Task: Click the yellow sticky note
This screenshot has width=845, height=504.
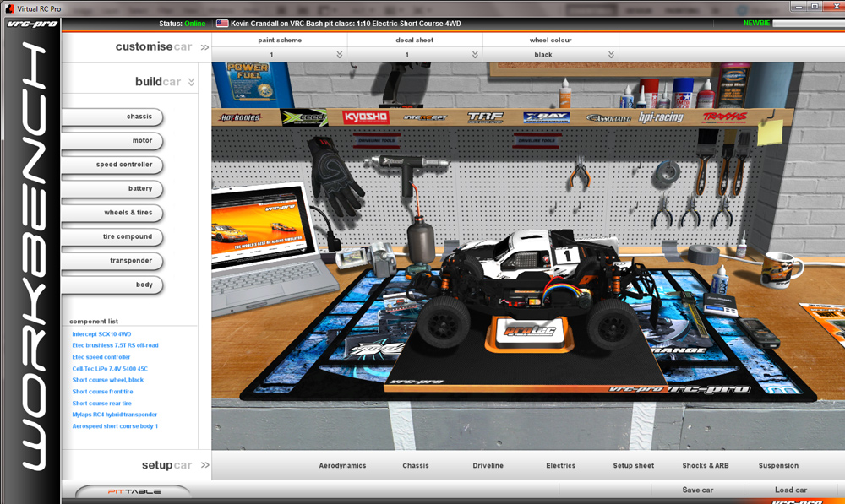Action: pyautogui.click(x=770, y=133)
